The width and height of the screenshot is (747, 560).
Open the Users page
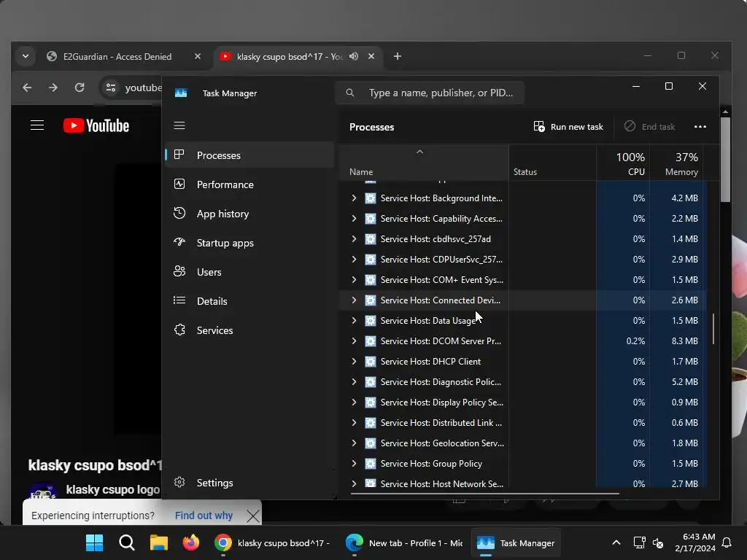[x=249, y=272]
